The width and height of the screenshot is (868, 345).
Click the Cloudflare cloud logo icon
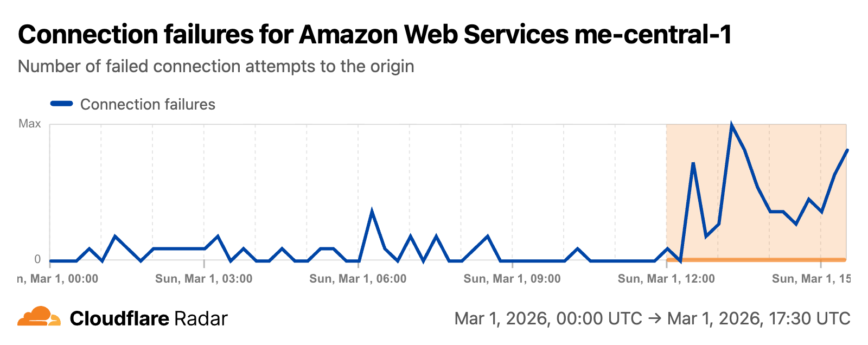pos(39,316)
